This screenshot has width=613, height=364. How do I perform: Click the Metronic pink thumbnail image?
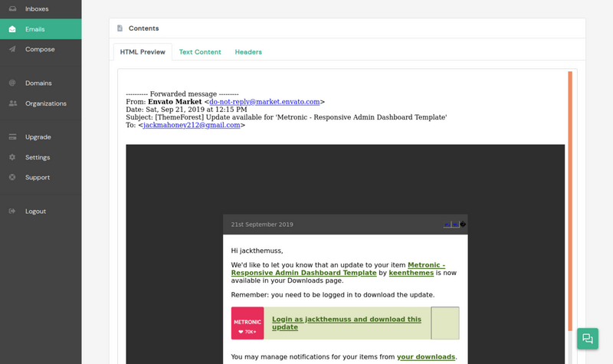click(x=247, y=323)
